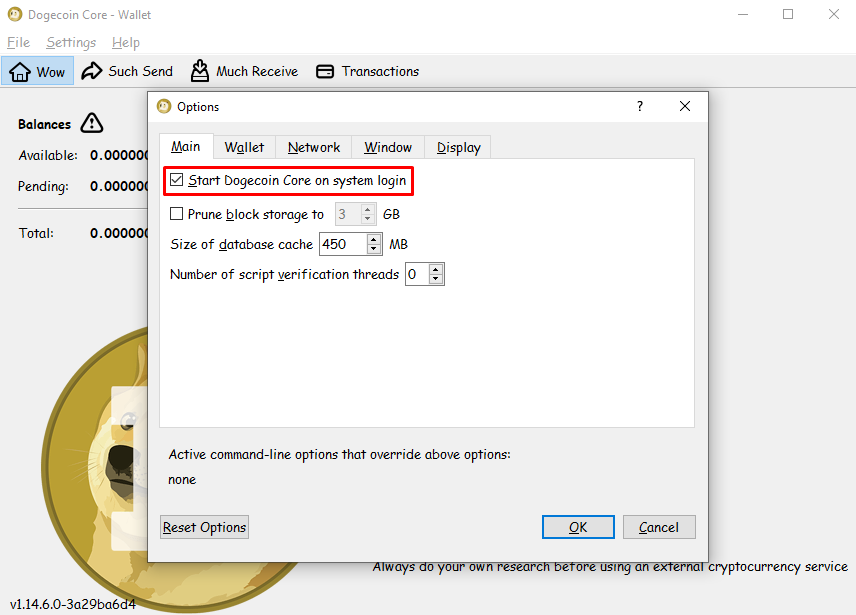
Task: Open the Wow home tab
Action: click(37, 71)
